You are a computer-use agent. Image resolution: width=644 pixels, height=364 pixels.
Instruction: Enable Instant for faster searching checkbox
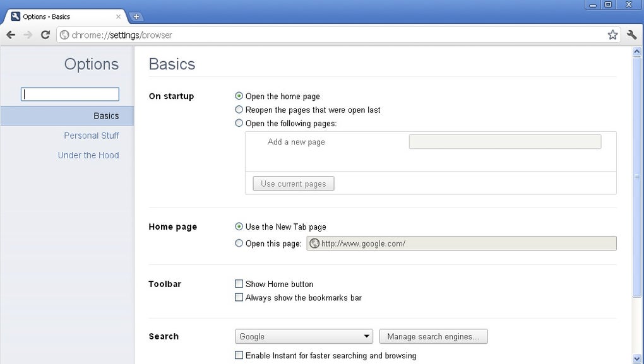pyautogui.click(x=239, y=355)
